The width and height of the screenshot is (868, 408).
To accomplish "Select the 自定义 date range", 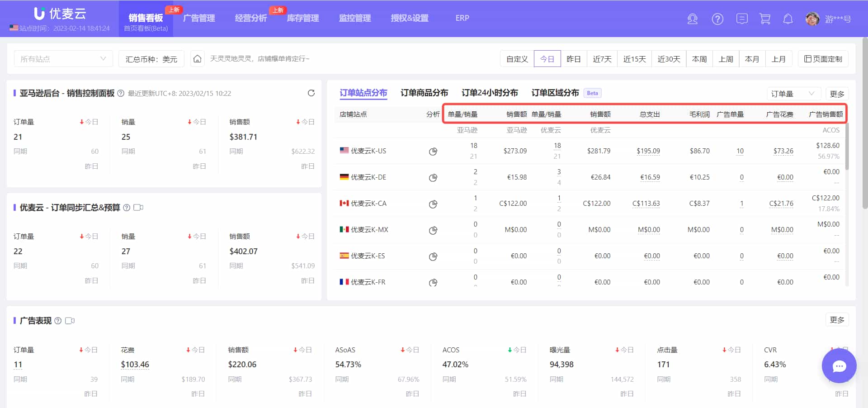I will click(517, 59).
